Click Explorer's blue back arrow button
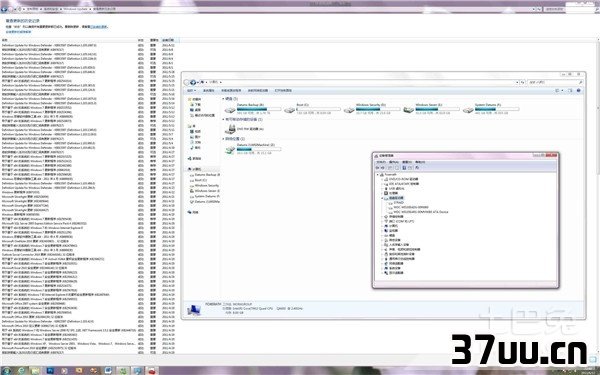This screenshot has height=375, width=600. [x=193, y=82]
